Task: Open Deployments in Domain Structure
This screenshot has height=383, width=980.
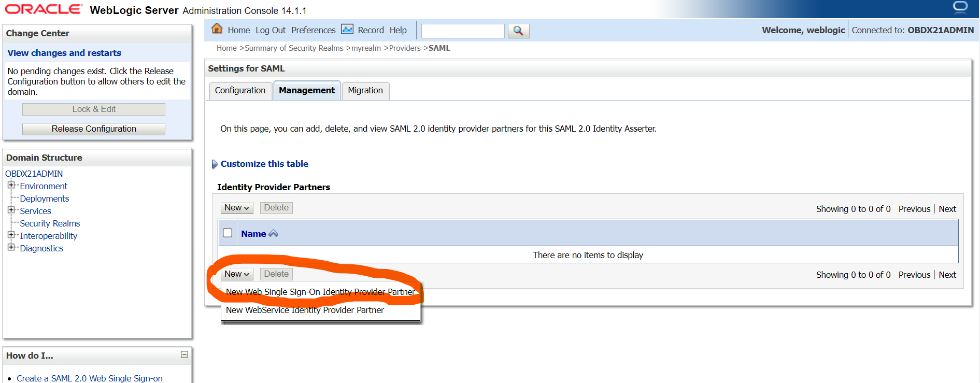Action: coord(44,198)
